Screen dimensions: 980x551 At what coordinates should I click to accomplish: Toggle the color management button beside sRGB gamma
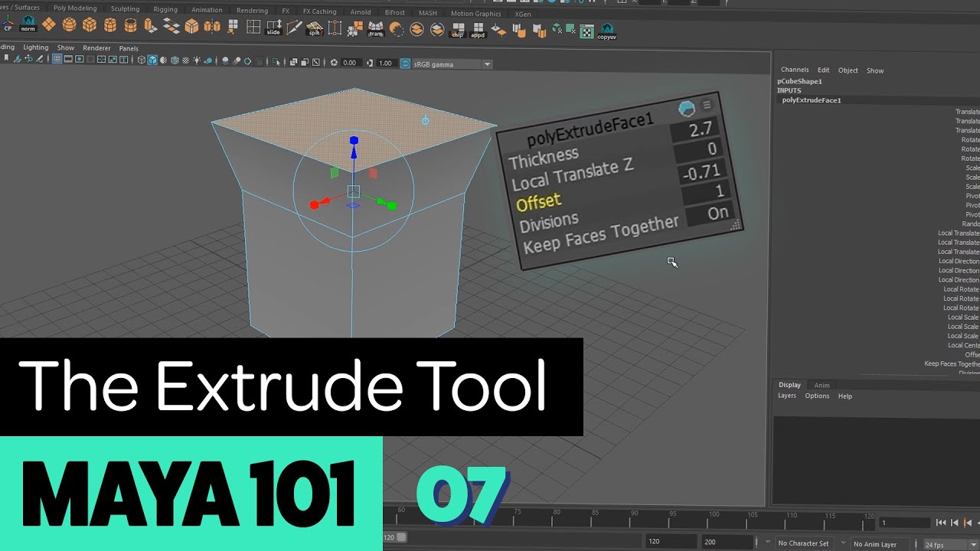pyautogui.click(x=406, y=64)
